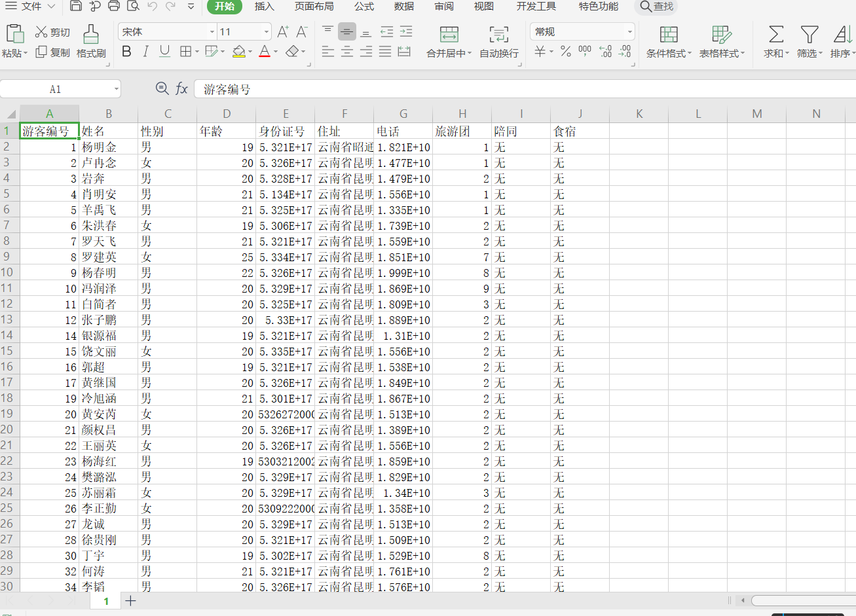Expand the 文件 menu dropdown arrow
Image resolution: width=856 pixels, height=616 pixels.
coord(51,7)
